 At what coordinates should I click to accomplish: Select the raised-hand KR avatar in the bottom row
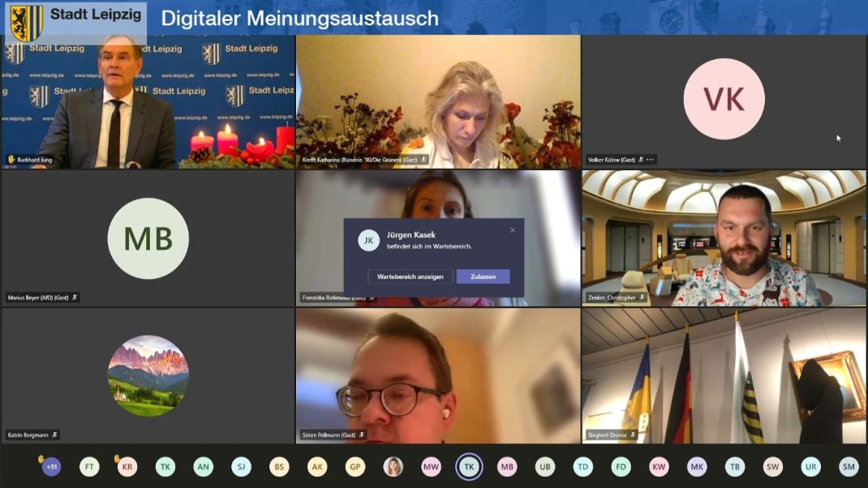127,467
